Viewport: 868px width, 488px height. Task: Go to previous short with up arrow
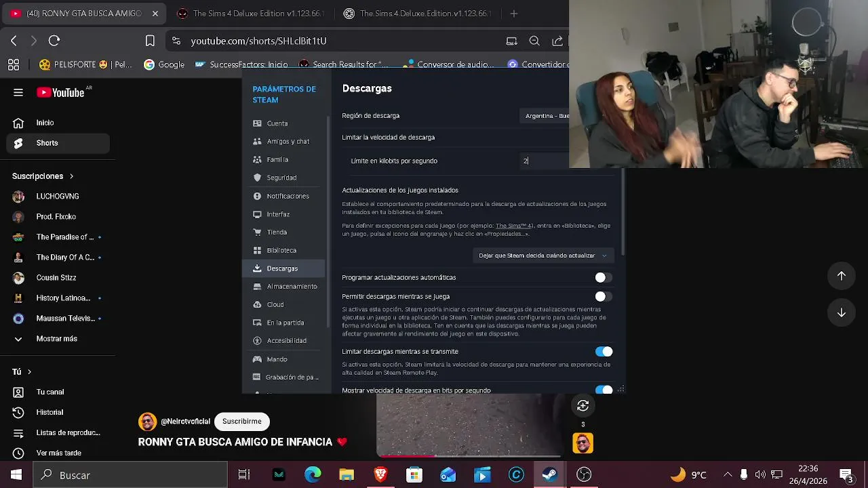pos(841,276)
